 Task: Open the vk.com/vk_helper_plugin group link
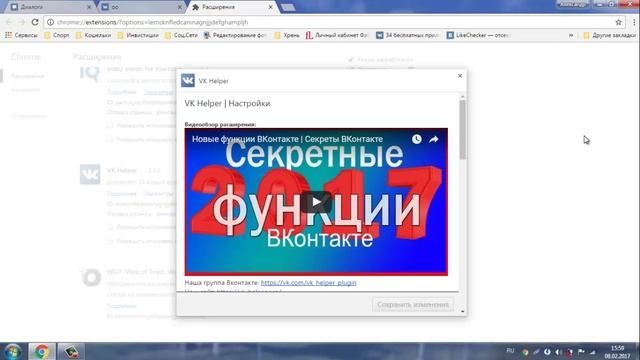click(309, 282)
